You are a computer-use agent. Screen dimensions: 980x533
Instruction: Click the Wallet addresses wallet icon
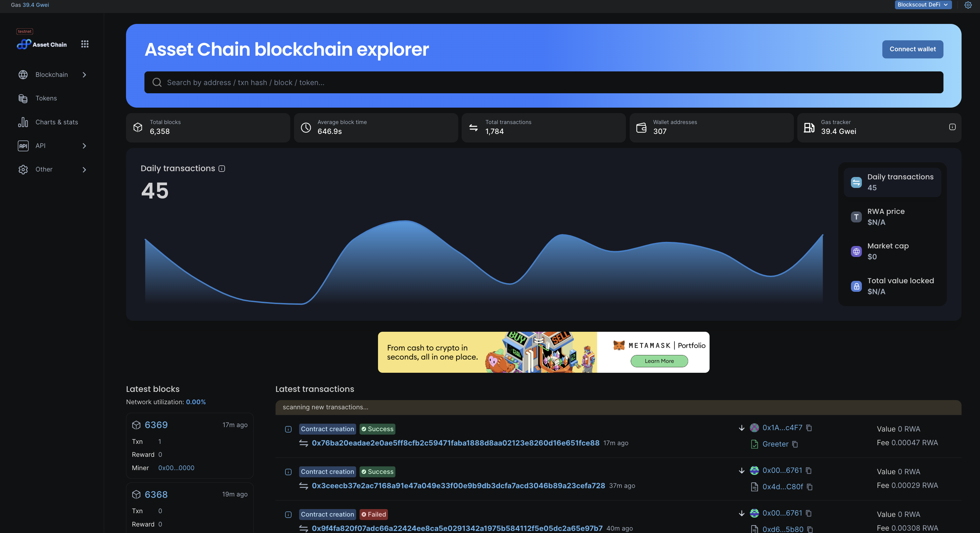pos(641,127)
